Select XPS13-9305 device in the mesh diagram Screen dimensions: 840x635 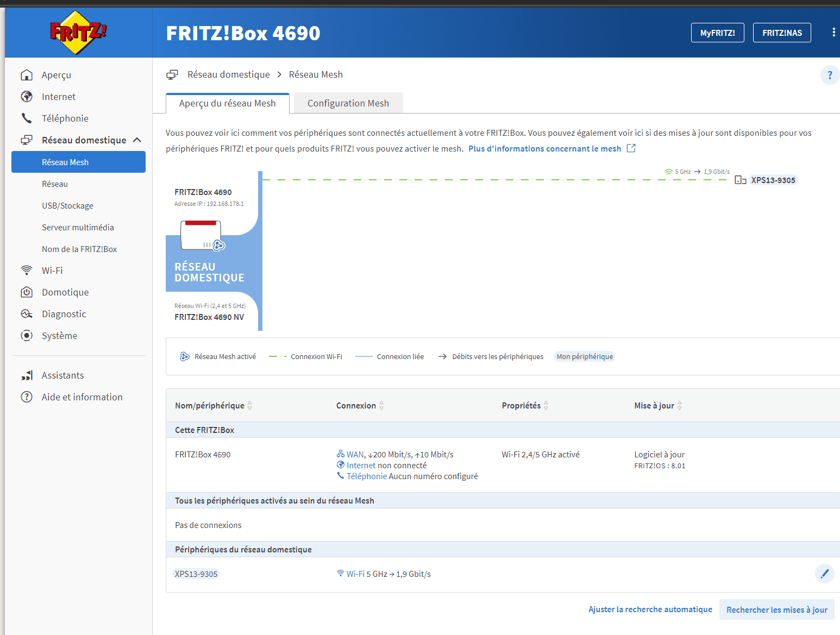773,180
